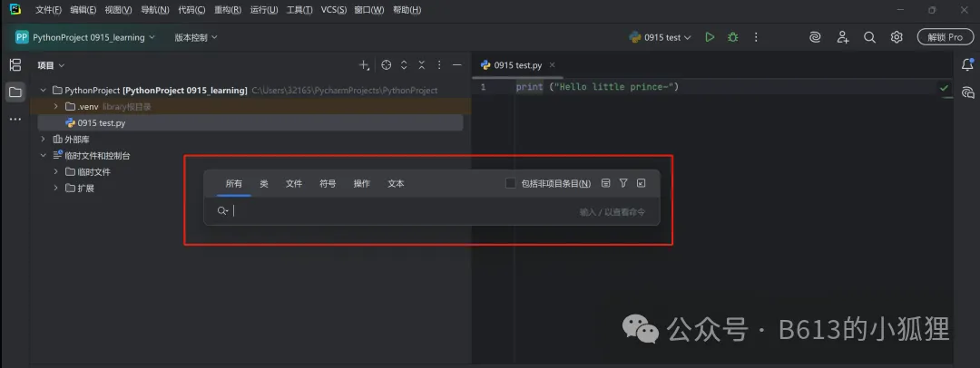Open the 代码(C) menu
980x368 pixels.
[x=191, y=10]
